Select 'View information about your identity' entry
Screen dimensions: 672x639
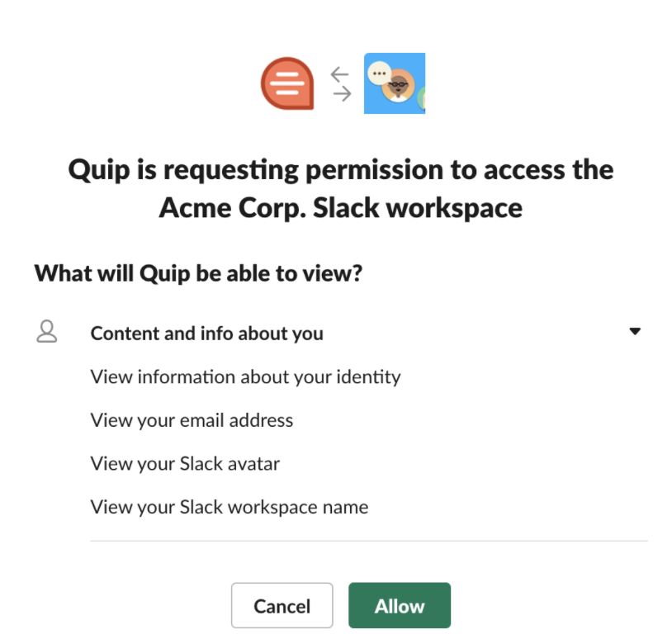(245, 377)
